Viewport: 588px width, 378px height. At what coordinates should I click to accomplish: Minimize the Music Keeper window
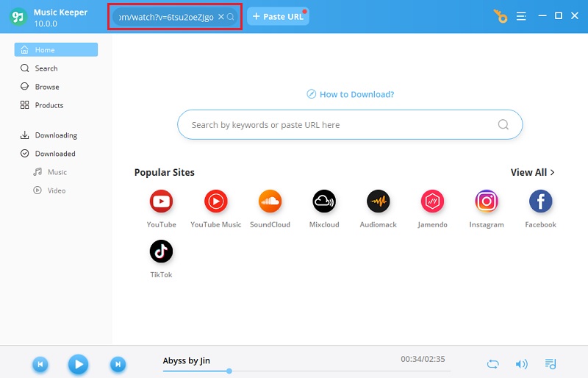click(x=542, y=15)
